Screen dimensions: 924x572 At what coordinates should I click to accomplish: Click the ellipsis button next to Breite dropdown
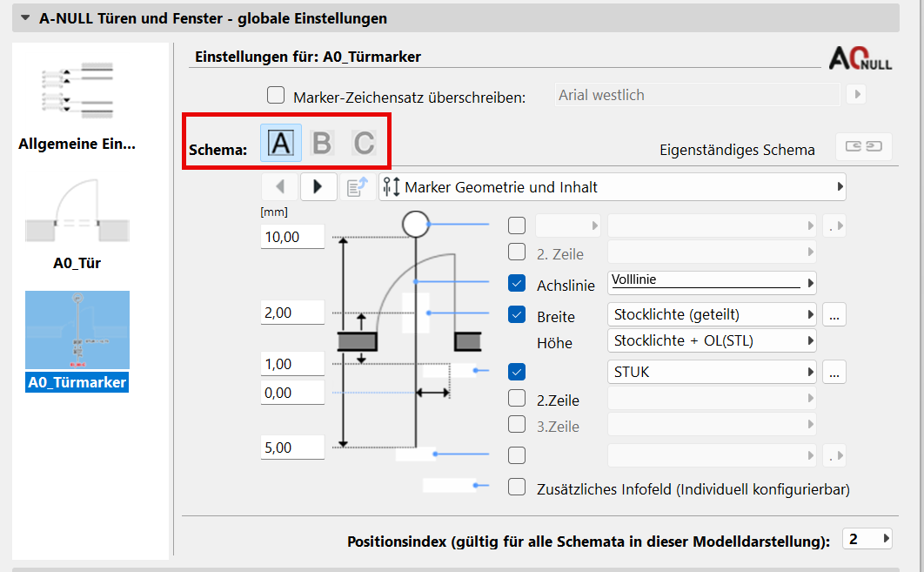coord(834,314)
